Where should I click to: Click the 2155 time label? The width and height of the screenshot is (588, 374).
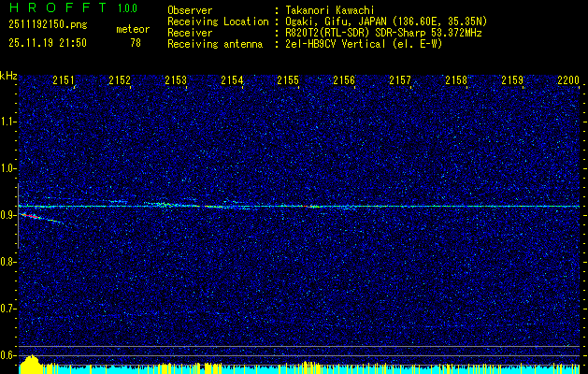pos(288,81)
